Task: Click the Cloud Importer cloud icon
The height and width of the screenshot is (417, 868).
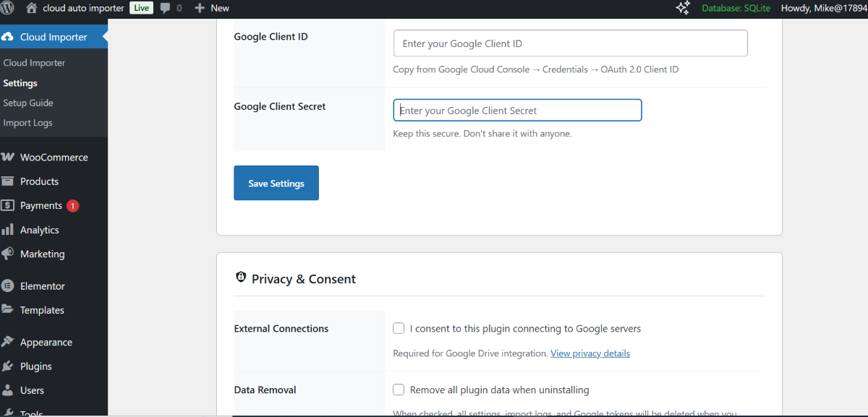Action: click(x=8, y=37)
